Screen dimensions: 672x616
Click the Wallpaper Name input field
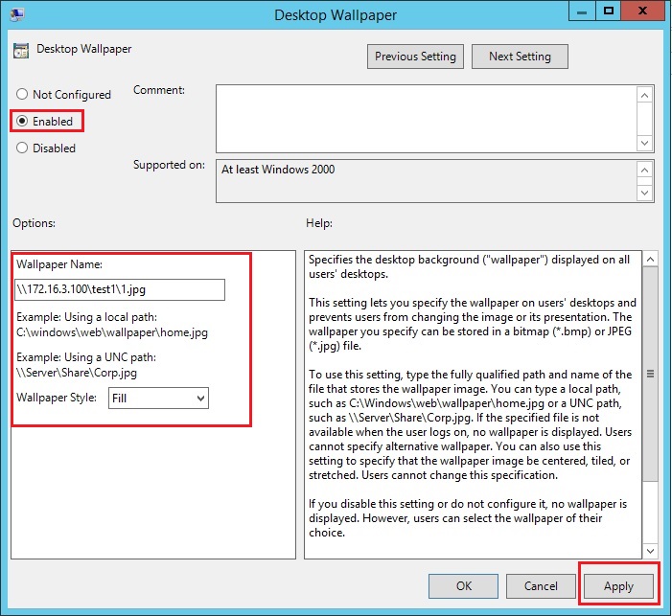coord(120,289)
